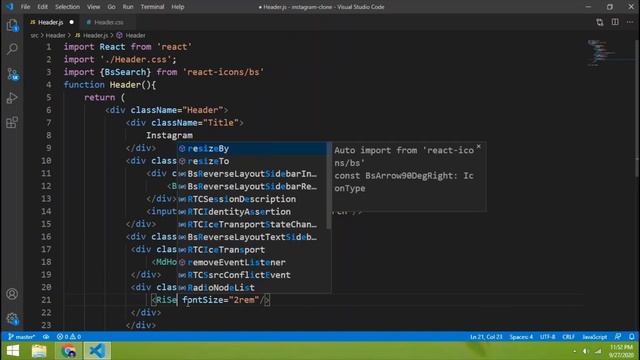Switch to the Header.js tab
The width and height of the screenshot is (640, 360).
coord(50,22)
